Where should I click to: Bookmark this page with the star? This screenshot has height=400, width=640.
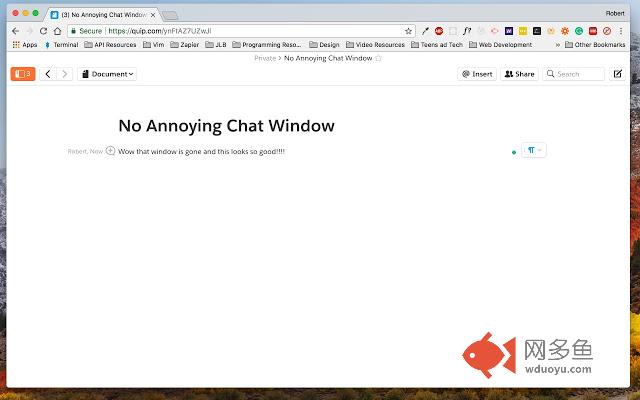click(x=408, y=31)
